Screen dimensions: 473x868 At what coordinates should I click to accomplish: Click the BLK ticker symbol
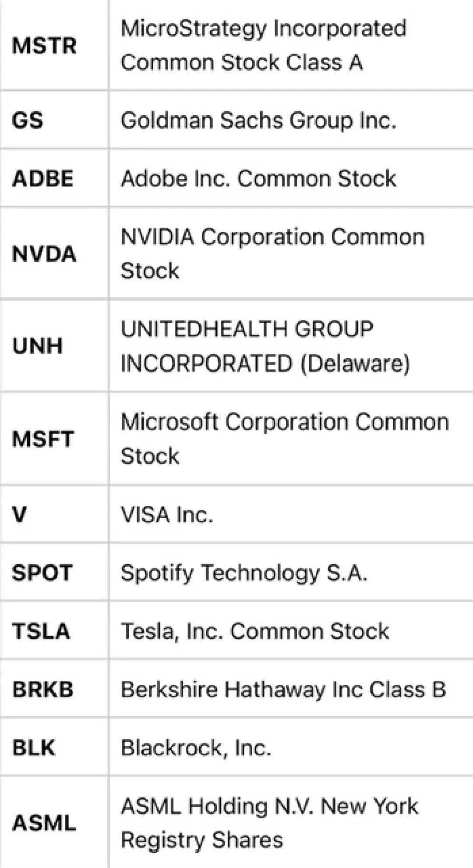(x=34, y=747)
